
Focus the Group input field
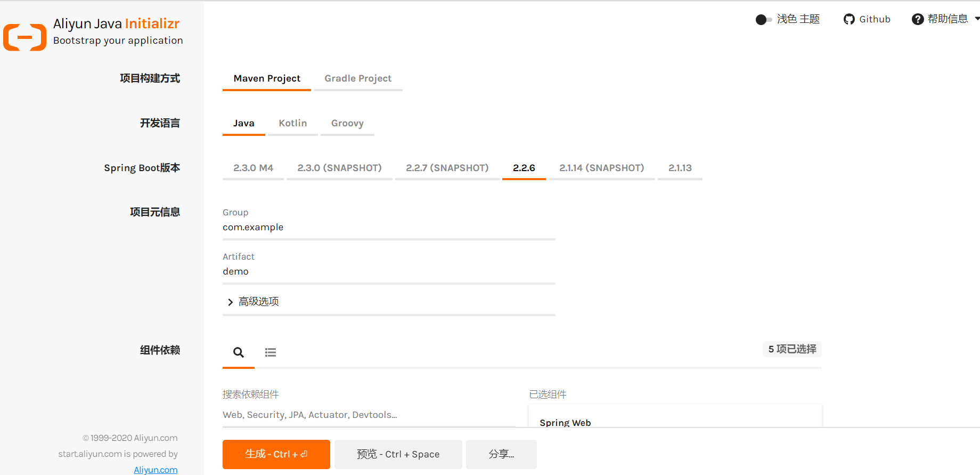point(389,228)
